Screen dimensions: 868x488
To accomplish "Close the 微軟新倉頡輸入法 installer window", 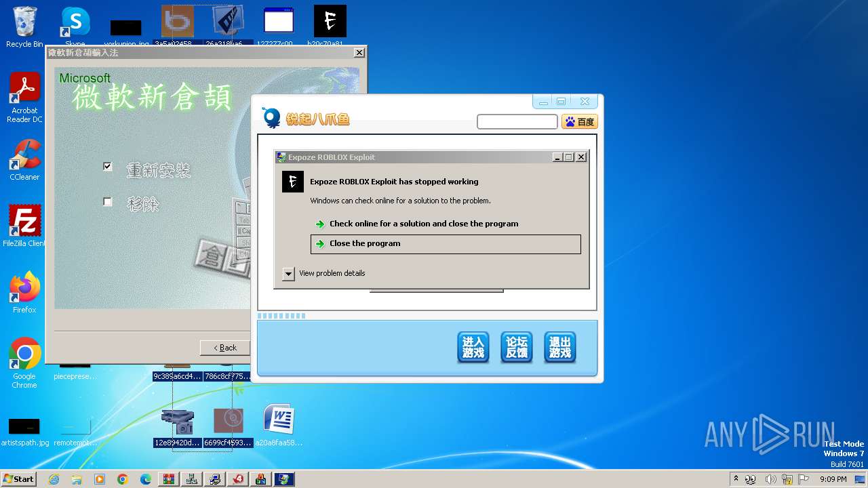I will 359,53.
